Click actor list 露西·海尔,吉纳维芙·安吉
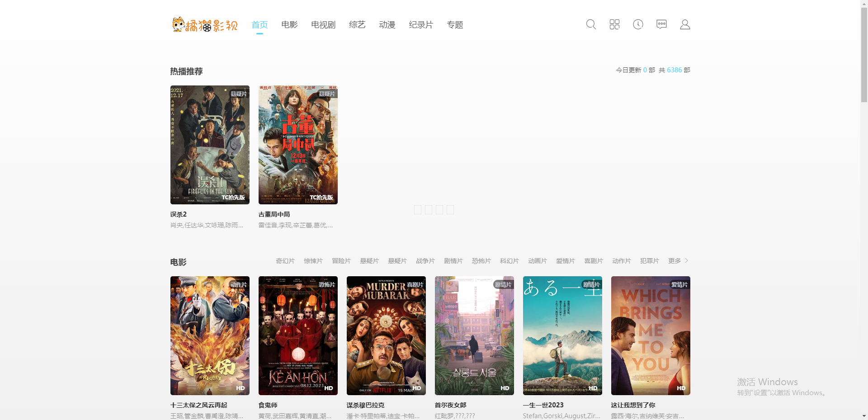This screenshot has height=420, width=868. tap(648, 416)
